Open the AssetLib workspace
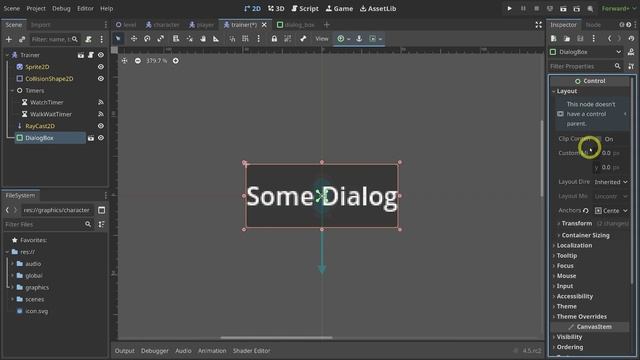Screen dimensions: 640x360 pyautogui.click(x=378, y=8)
